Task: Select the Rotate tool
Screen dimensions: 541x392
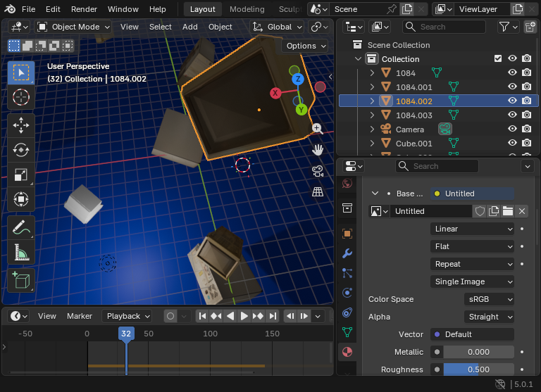Action: tap(20, 150)
